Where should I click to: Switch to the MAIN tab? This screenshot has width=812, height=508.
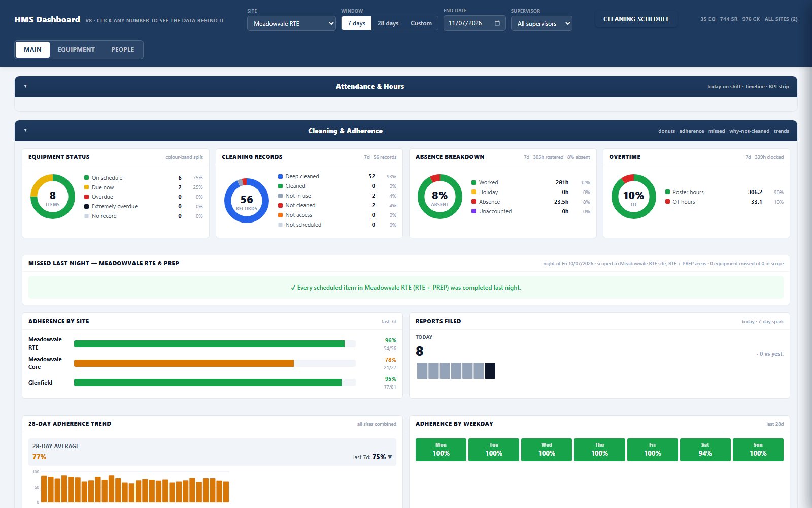[x=32, y=50]
